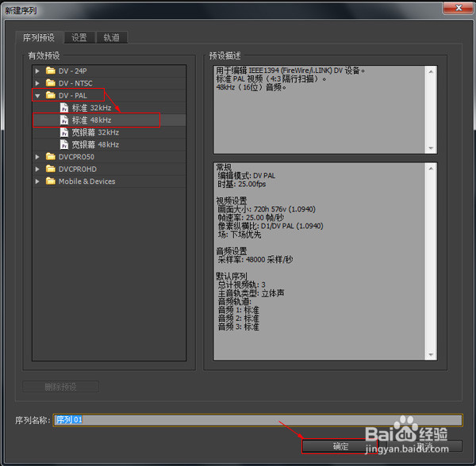Click the text 48kHz（16位）音频
The height and width of the screenshot is (466, 476).
[x=250, y=88]
